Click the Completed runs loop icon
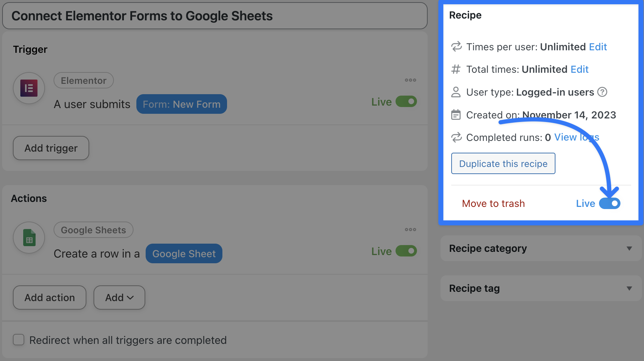Screen dimensions: 644x361 click(x=456, y=137)
